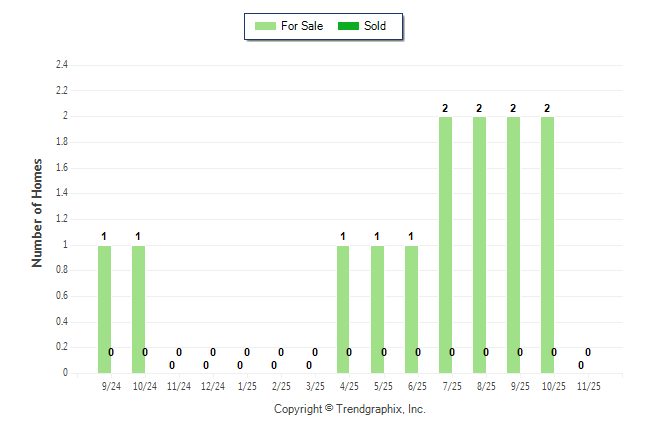Click the 9/24 For Sale bar
This screenshot has width=646, height=434.
(x=104, y=308)
